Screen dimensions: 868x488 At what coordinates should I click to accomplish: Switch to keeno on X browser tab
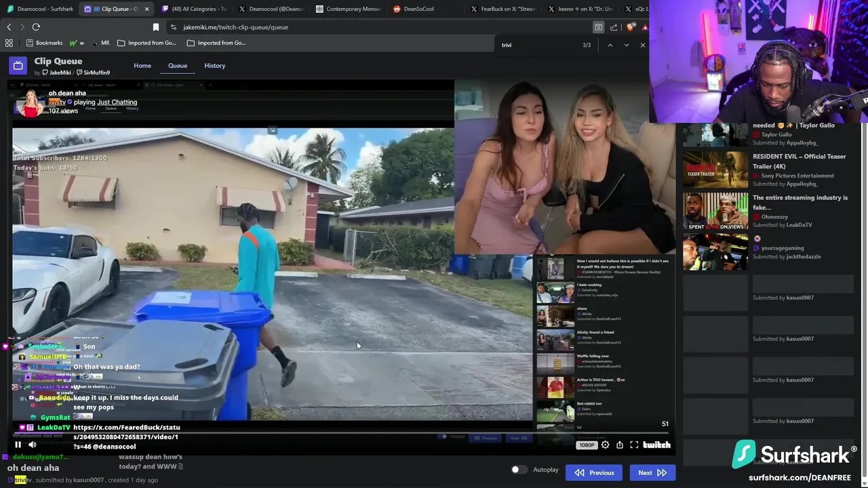(x=580, y=9)
